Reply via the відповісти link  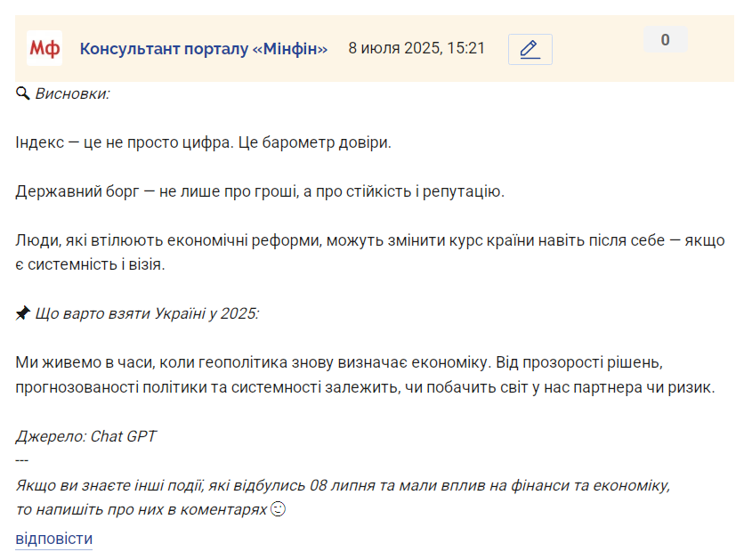(53, 539)
